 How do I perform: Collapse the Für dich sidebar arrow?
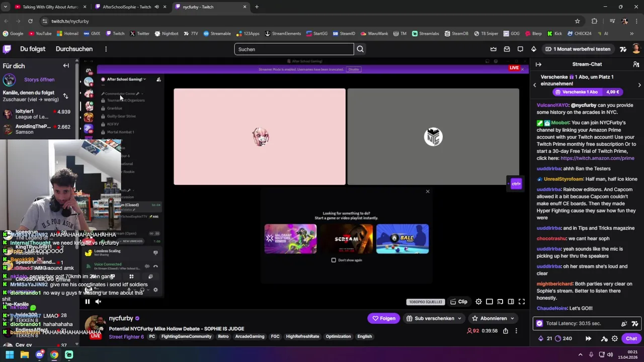tap(66, 65)
